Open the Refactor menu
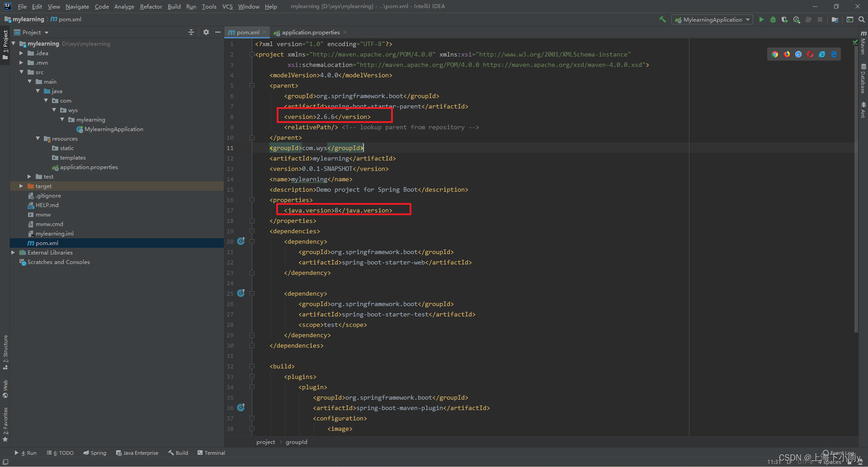The height and width of the screenshot is (467, 868). pyautogui.click(x=151, y=6)
